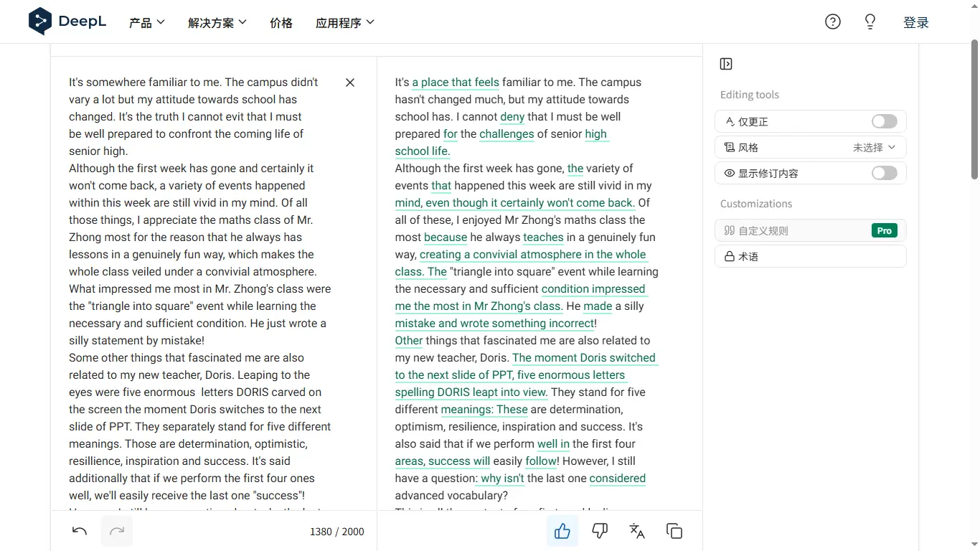Toggle the 仅更正 switch
980x551 pixels.
point(884,121)
